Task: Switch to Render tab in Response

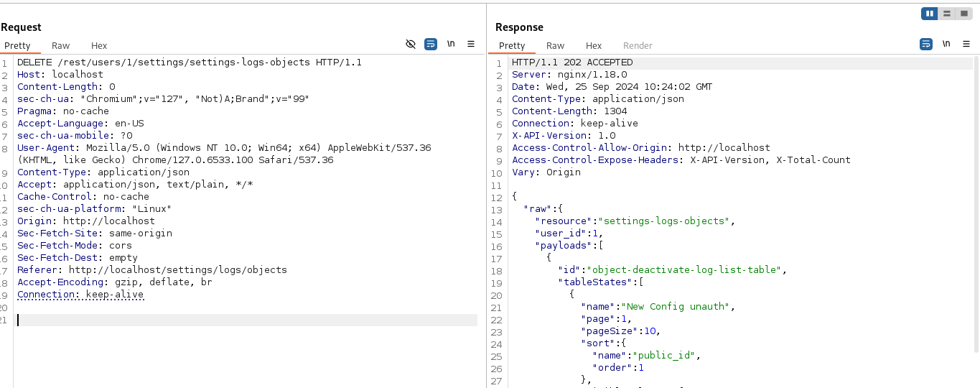Action: tap(638, 45)
